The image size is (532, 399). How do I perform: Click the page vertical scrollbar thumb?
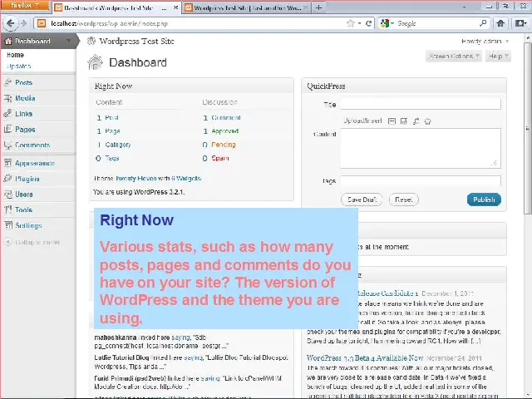(x=528, y=128)
